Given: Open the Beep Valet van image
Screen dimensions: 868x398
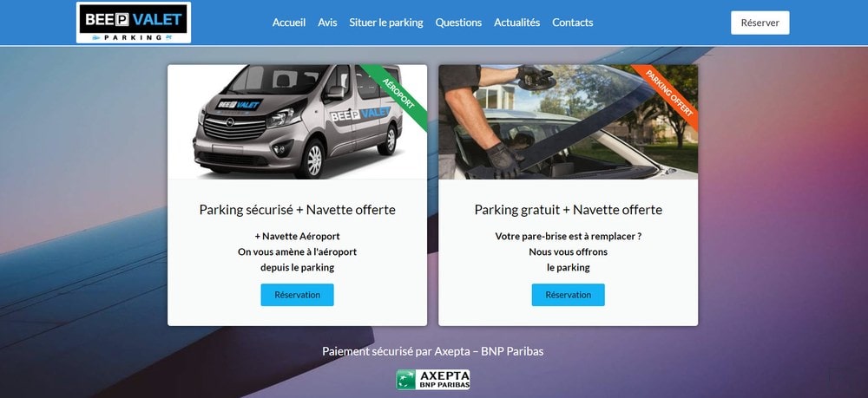Looking at the screenshot, I should click(x=297, y=122).
